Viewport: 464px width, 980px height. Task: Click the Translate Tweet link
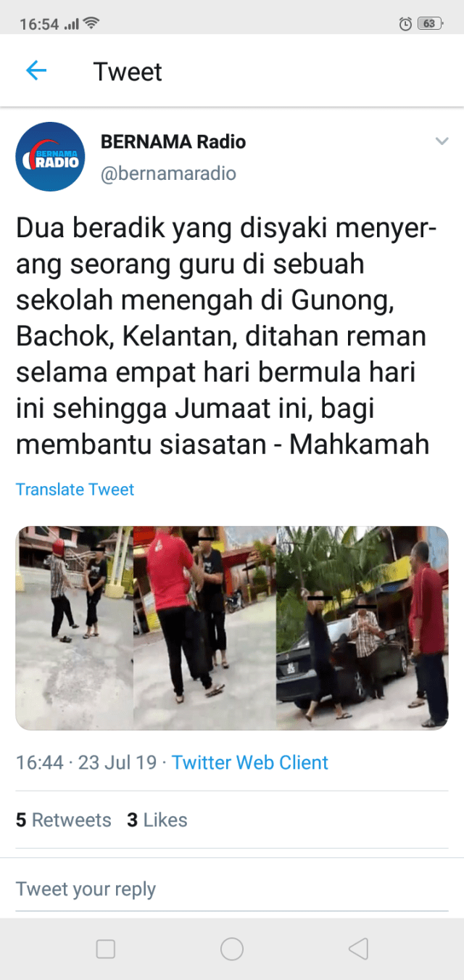click(x=75, y=490)
